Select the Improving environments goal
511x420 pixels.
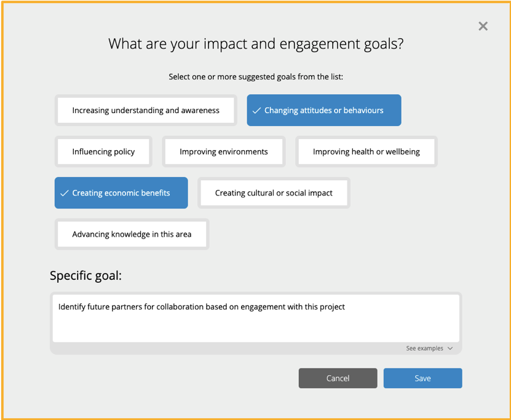click(224, 152)
